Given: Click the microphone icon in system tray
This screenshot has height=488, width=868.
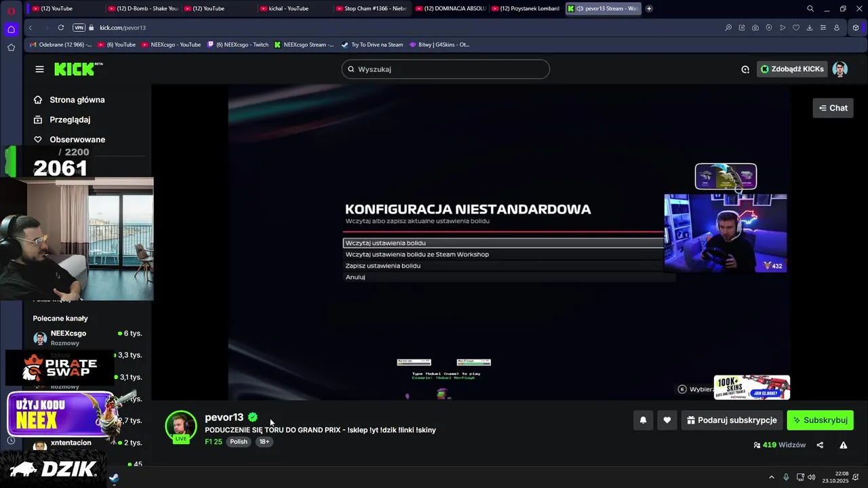Looking at the screenshot, I should coord(786,477).
